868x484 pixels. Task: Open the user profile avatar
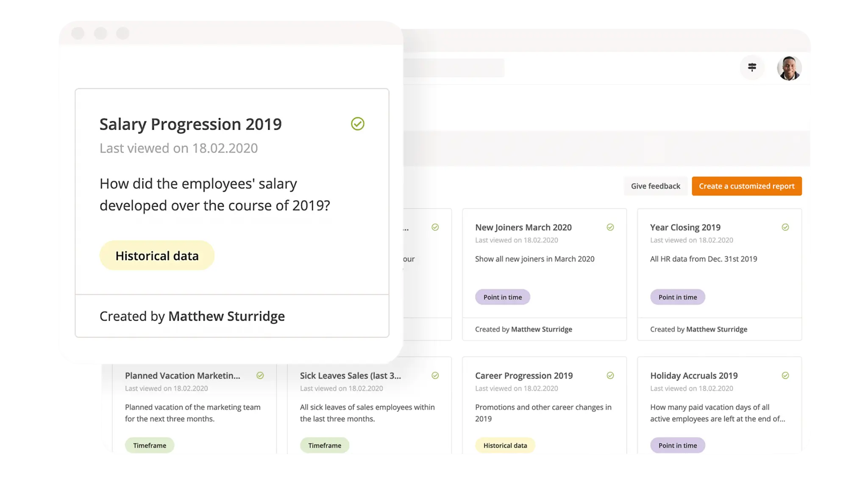point(789,68)
